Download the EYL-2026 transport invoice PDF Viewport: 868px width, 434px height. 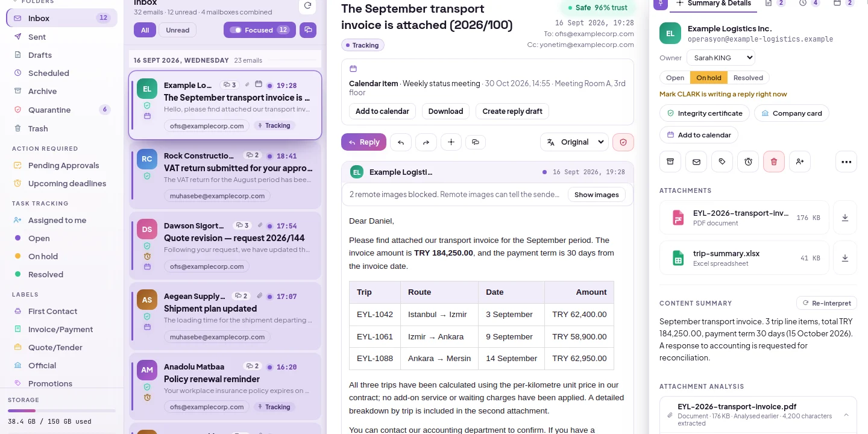[845, 218]
